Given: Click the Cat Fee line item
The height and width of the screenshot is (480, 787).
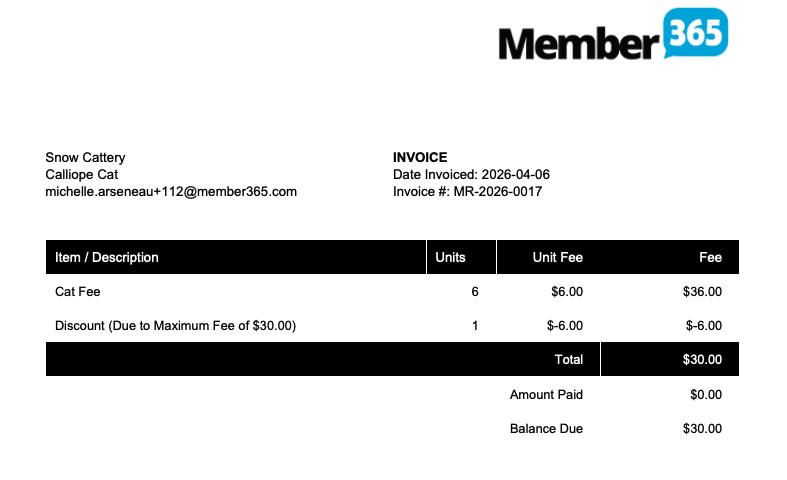Looking at the screenshot, I should [x=78, y=292].
